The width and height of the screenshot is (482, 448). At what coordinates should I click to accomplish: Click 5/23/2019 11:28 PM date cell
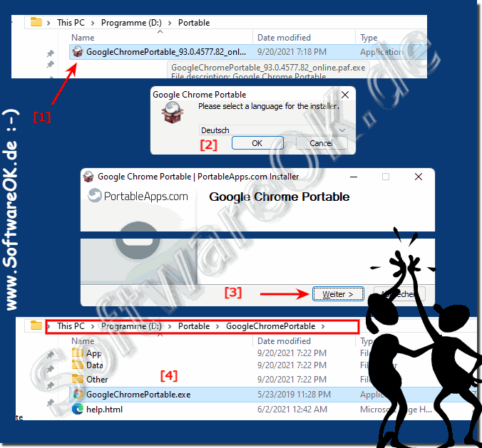tap(294, 395)
